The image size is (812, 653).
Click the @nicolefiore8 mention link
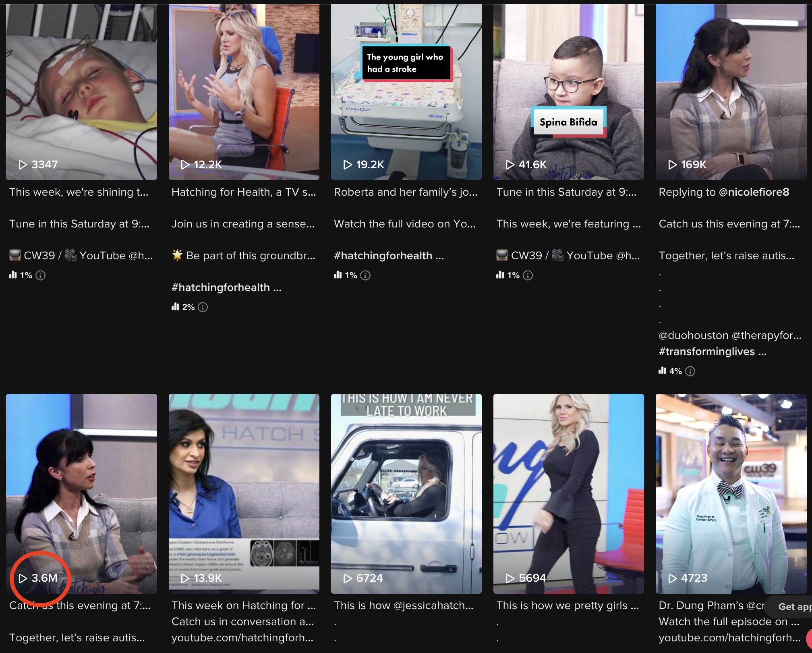754,192
